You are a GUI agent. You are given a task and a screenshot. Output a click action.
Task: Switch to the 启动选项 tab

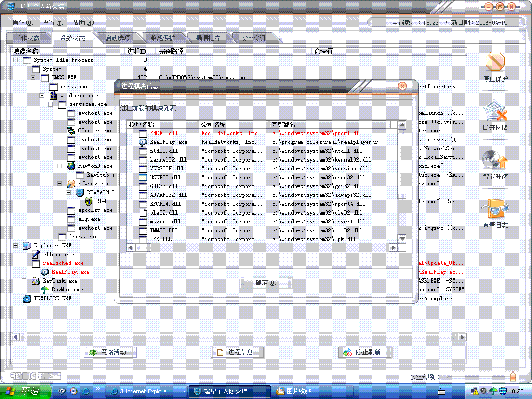[x=118, y=38]
